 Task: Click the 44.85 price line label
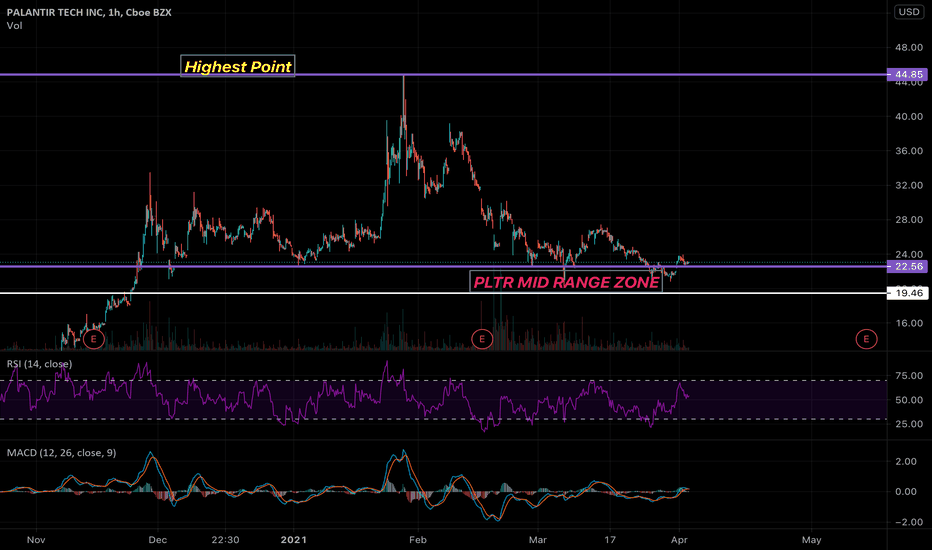pos(909,75)
